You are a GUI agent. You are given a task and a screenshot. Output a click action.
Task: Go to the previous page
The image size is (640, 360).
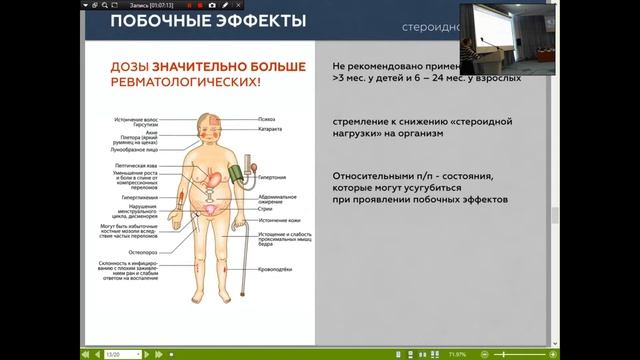97,355
